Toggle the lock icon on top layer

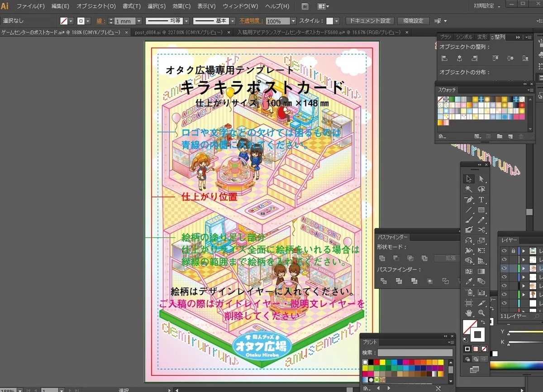pos(513,250)
